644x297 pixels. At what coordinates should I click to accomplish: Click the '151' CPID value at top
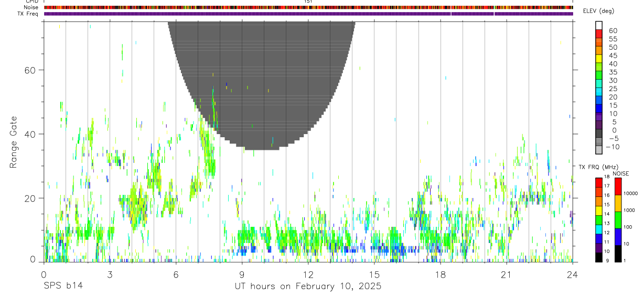pyautogui.click(x=308, y=2)
